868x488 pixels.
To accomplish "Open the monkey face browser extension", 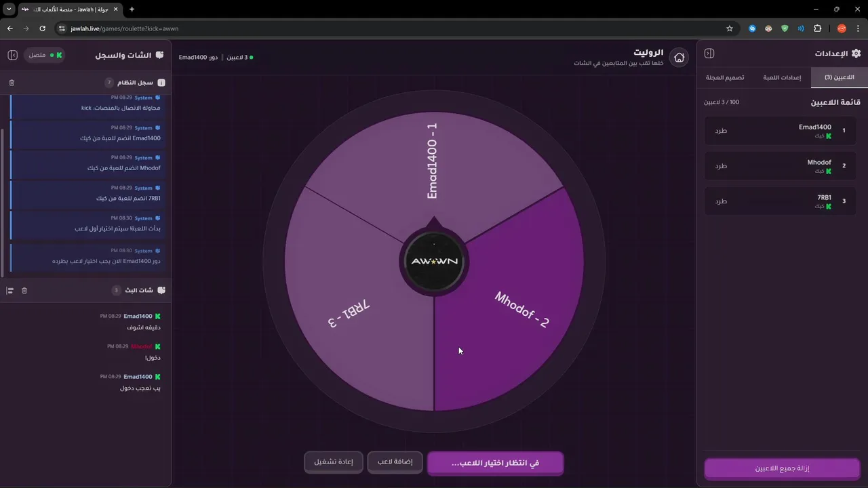I will coord(768,28).
